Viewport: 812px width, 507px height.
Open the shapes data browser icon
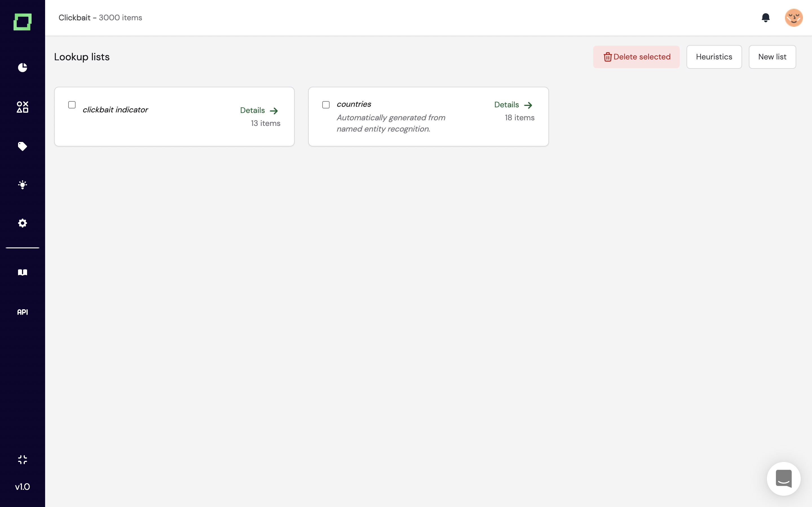(23, 107)
